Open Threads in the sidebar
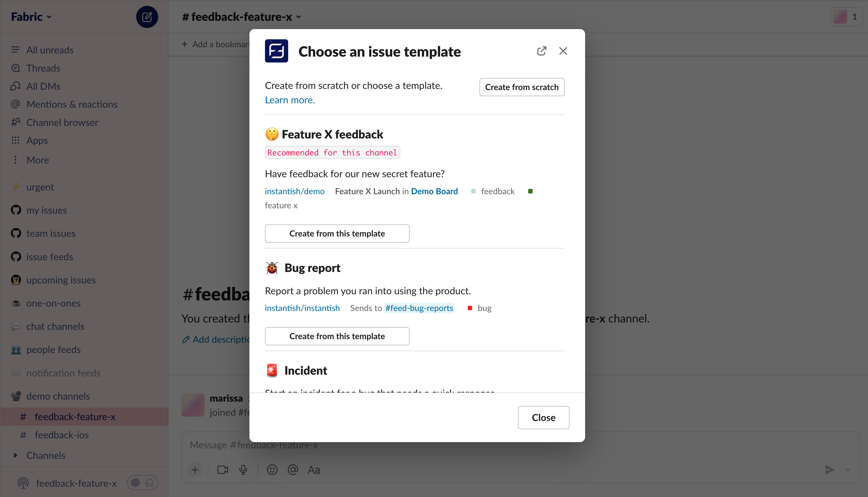This screenshot has width=868, height=497. [43, 68]
